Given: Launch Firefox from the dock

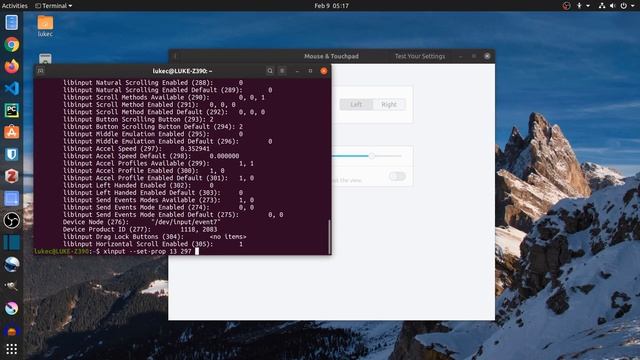Looking at the screenshot, I should (11, 66).
